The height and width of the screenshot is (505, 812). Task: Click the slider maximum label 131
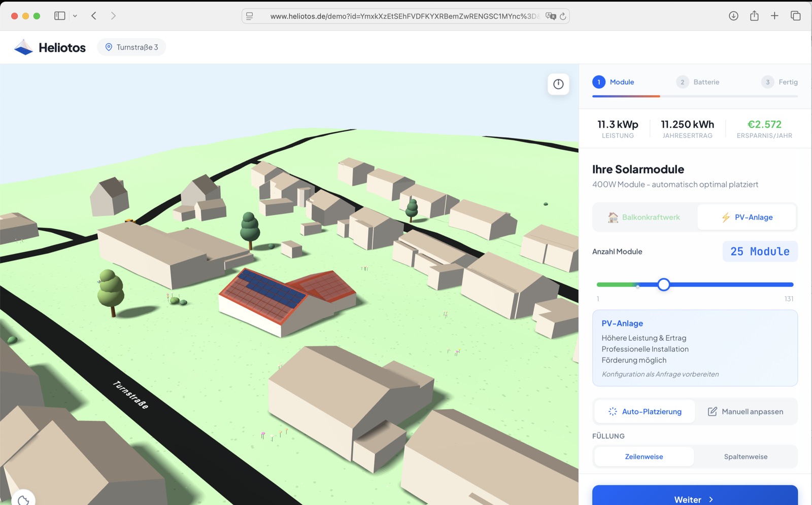[789, 299]
